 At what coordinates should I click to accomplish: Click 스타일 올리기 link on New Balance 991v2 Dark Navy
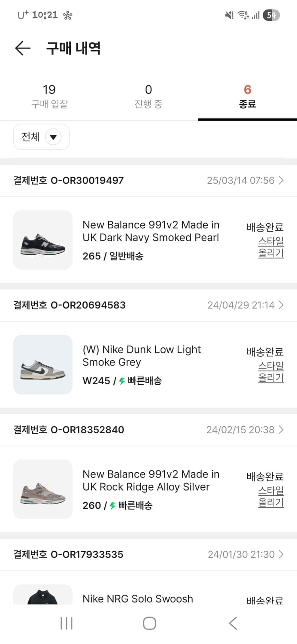pos(270,247)
